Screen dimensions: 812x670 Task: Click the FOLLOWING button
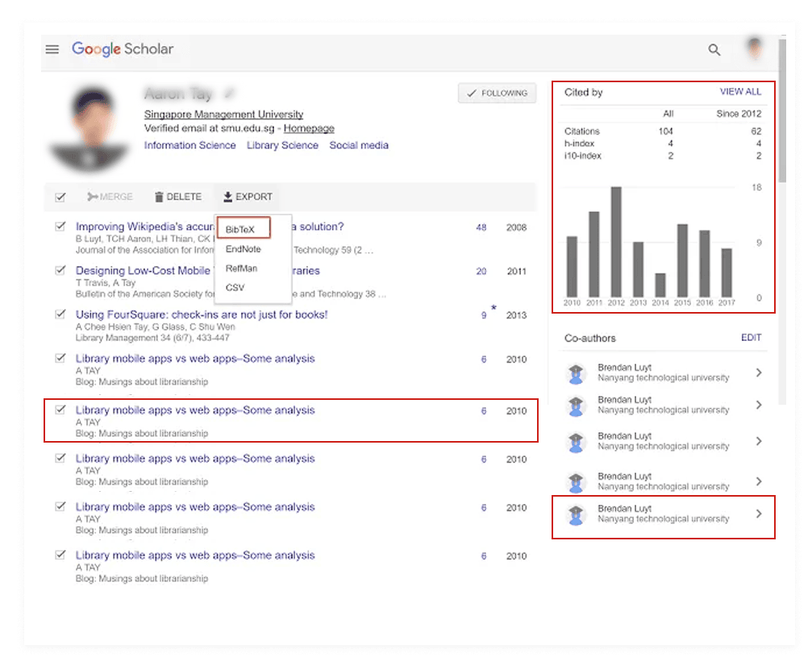tap(498, 94)
